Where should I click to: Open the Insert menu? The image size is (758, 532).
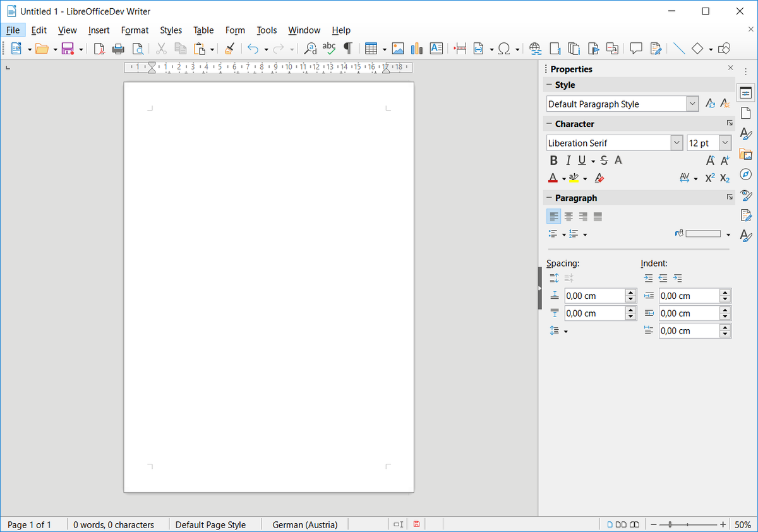[99, 30]
